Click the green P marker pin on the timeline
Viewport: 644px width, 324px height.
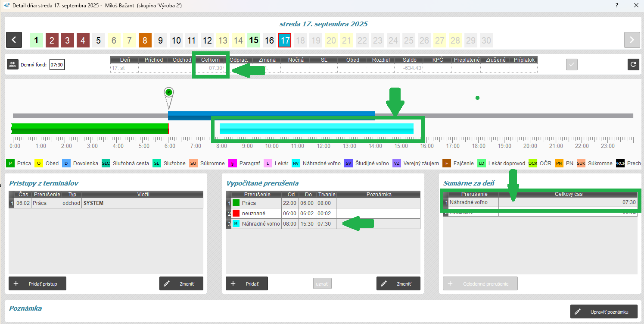click(169, 92)
